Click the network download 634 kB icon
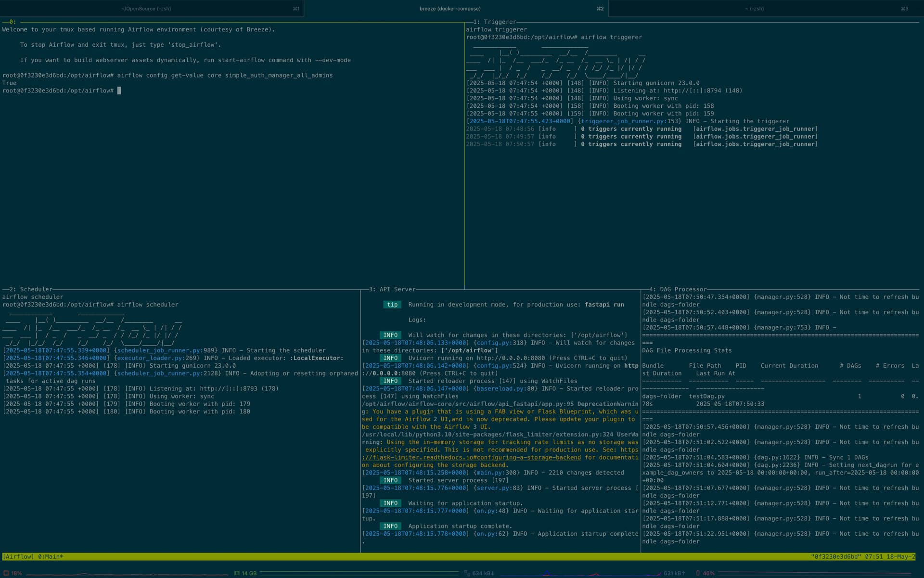This screenshot has height=578, width=924. tap(467, 573)
